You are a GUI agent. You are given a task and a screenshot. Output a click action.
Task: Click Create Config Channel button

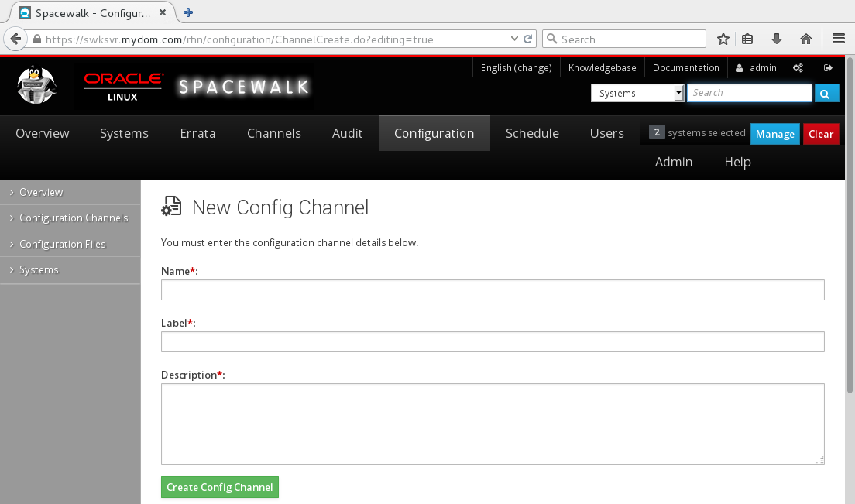pyautogui.click(x=220, y=487)
